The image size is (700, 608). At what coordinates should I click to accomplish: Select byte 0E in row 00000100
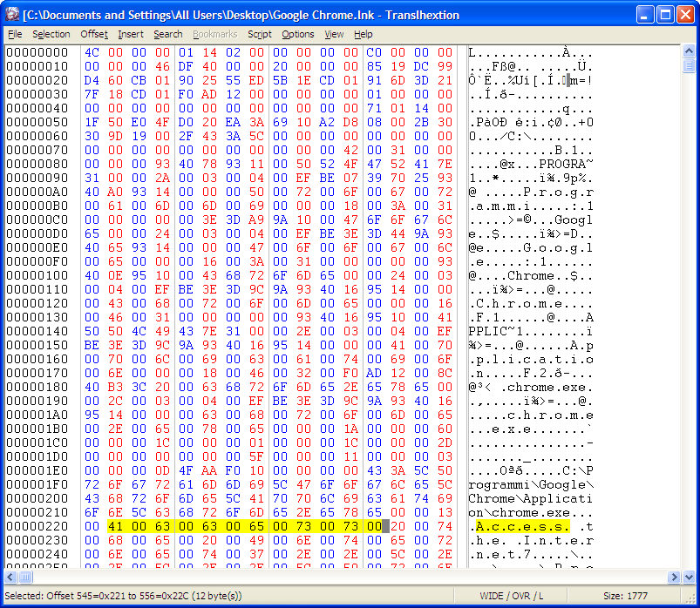click(115, 275)
